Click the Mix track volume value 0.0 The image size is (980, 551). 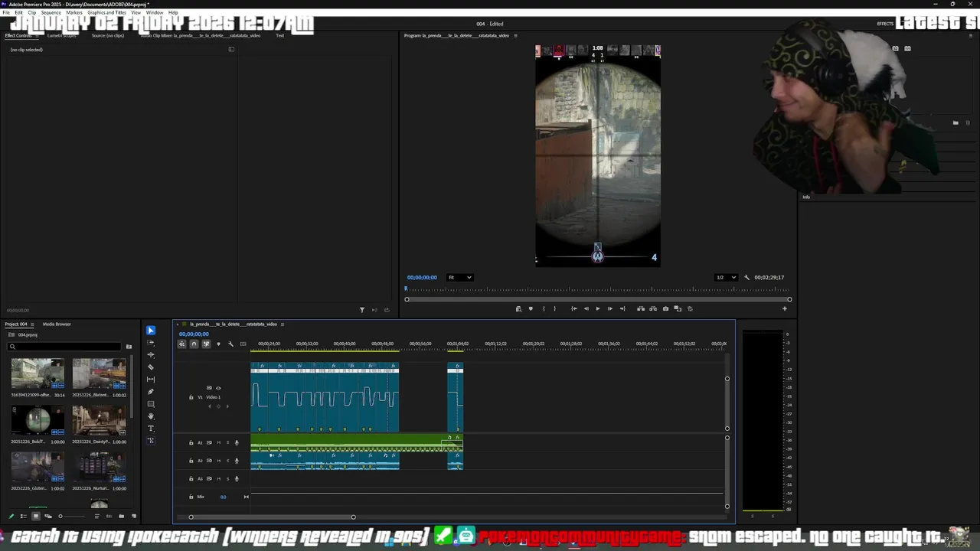click(223, 497)
